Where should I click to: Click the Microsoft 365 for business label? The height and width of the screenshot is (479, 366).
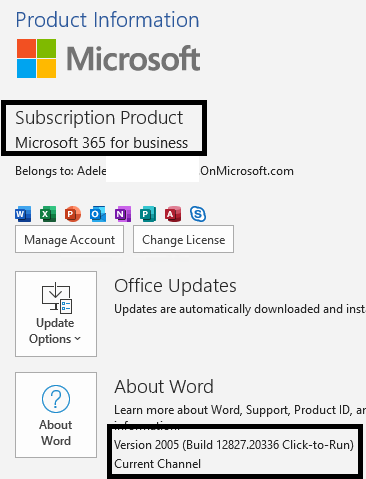coord(102,143)
